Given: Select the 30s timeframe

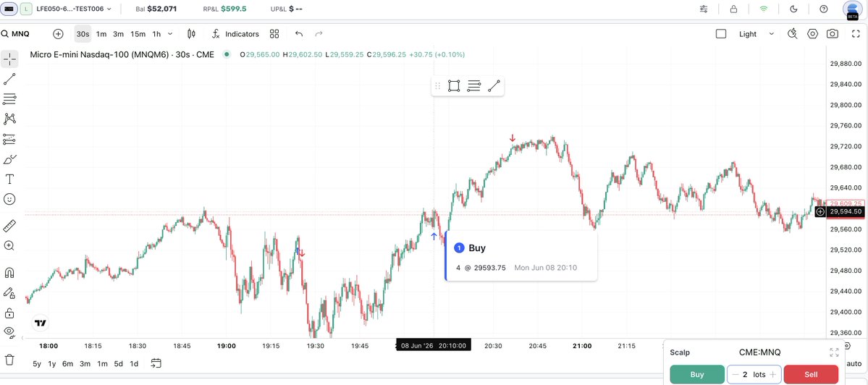Looking at the screenshot, I should (x=83, y=34).
